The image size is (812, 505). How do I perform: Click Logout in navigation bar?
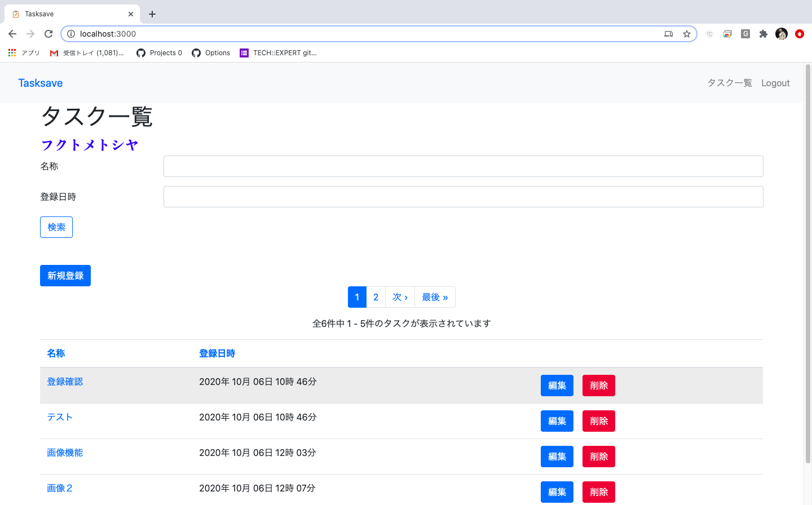775,83
